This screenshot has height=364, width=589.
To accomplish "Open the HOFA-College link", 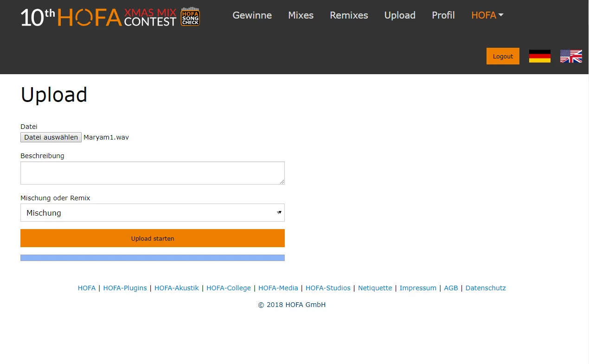I will 229,288.
